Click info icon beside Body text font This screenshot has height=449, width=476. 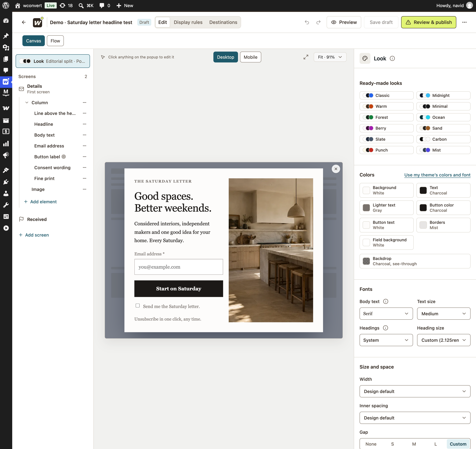tap(386, 301)
